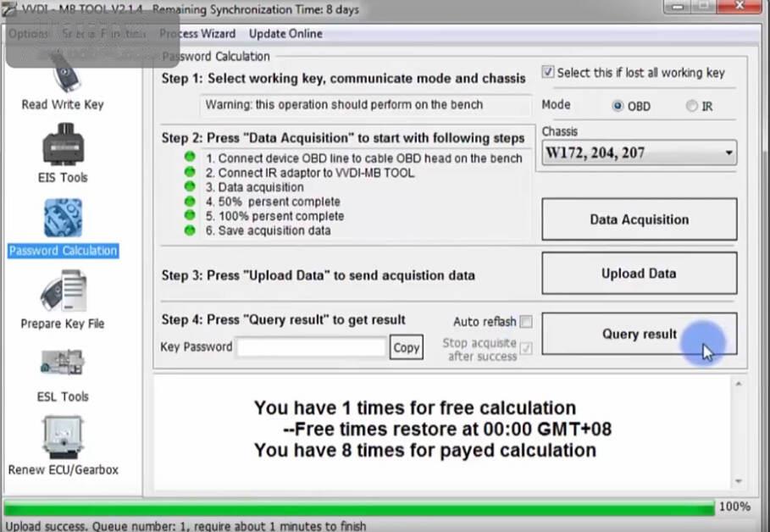Close the VVDI MB TOOL window
Screen dimensions: 770x532
click(x=739, y=7)
